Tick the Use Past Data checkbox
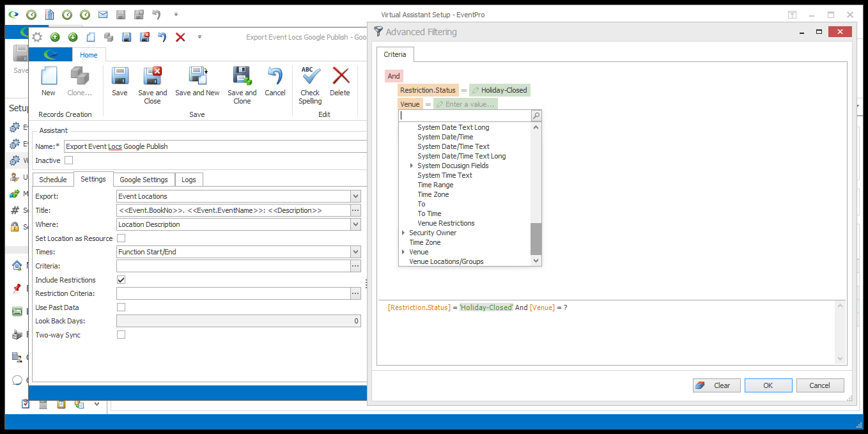868x434 pixels. point(121,307)
